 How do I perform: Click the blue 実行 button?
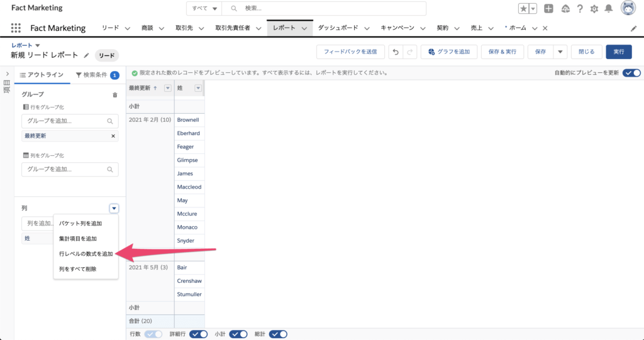(619, 52)
